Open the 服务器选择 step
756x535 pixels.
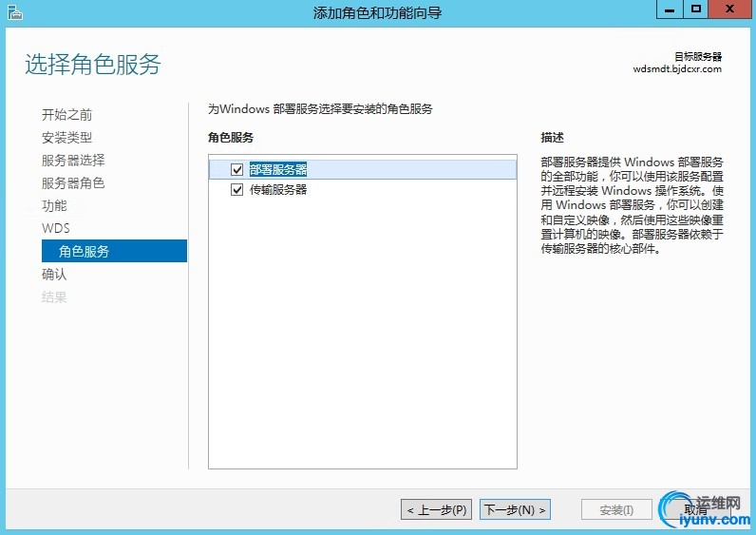pyautogui.click(x=73, y=161)
